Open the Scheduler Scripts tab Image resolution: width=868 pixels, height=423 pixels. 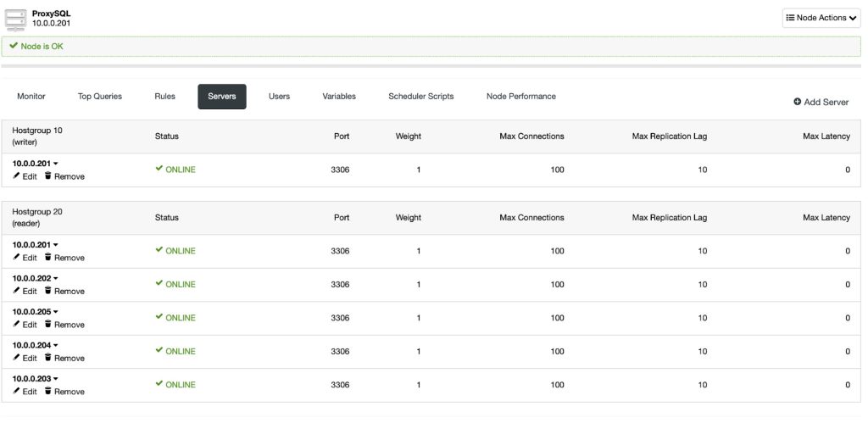pos(420,97)
